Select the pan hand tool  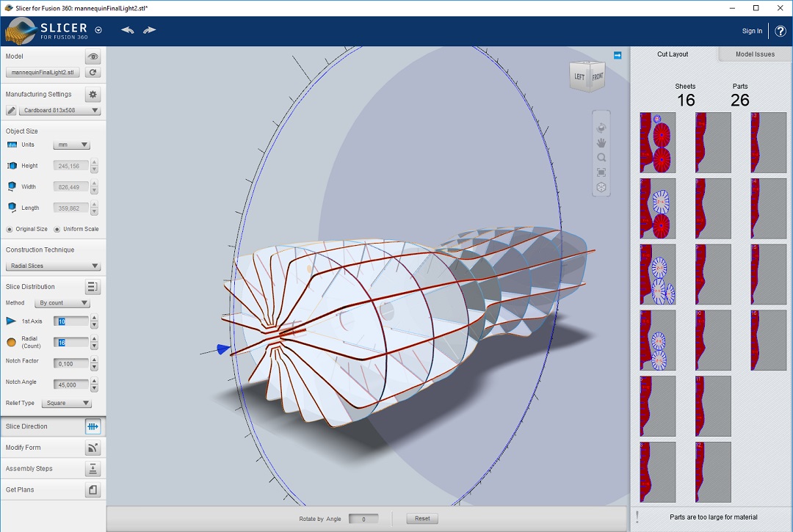click(x=601, y=142)
